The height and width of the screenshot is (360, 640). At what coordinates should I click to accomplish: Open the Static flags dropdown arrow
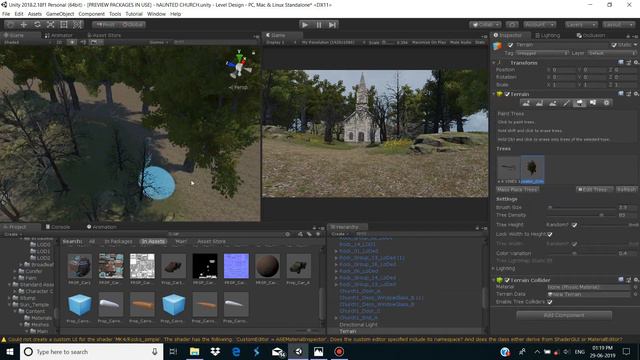(636, 45)
